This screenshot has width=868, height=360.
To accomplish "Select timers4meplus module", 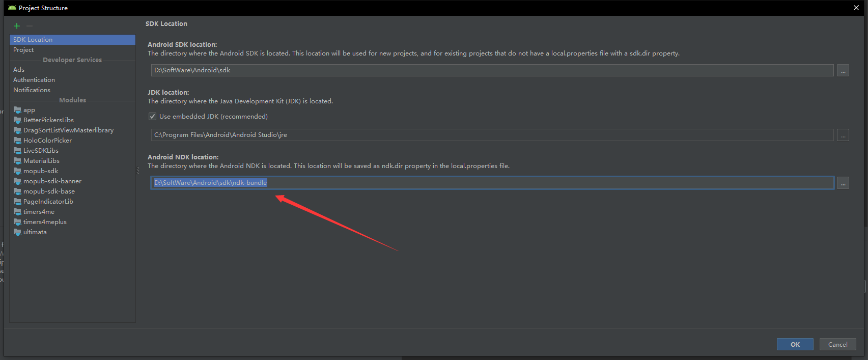I will pyautogui.click(x=72, y=222).
